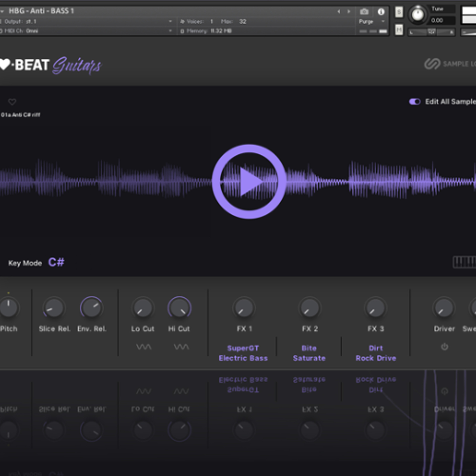Click the L-R pan slider
The width and height of the screenshot is (476, 476).
(x=431, y=32)
